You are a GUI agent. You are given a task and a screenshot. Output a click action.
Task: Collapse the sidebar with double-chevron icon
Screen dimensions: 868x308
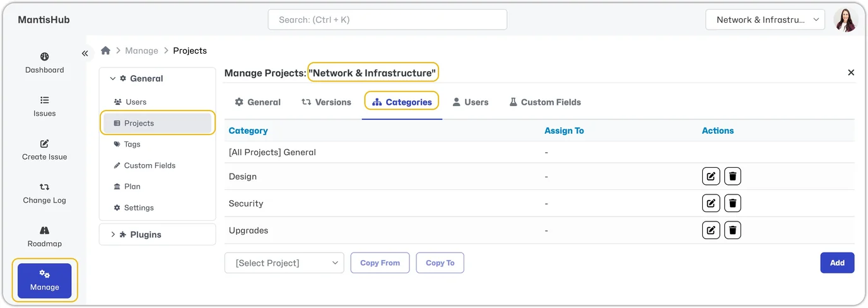85,54
